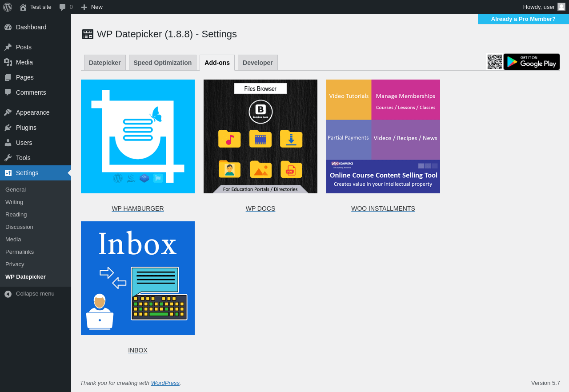The height and width of the screenshot is (392, 569).
Task: Open the Tools menu item
Action: (36, 158)
